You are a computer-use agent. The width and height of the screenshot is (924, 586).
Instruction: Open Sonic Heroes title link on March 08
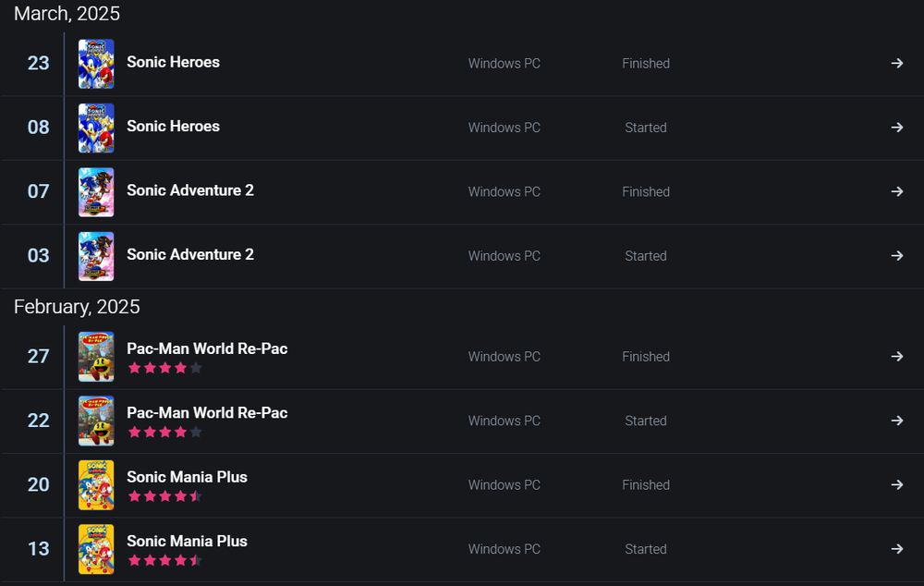coord(174,126)
